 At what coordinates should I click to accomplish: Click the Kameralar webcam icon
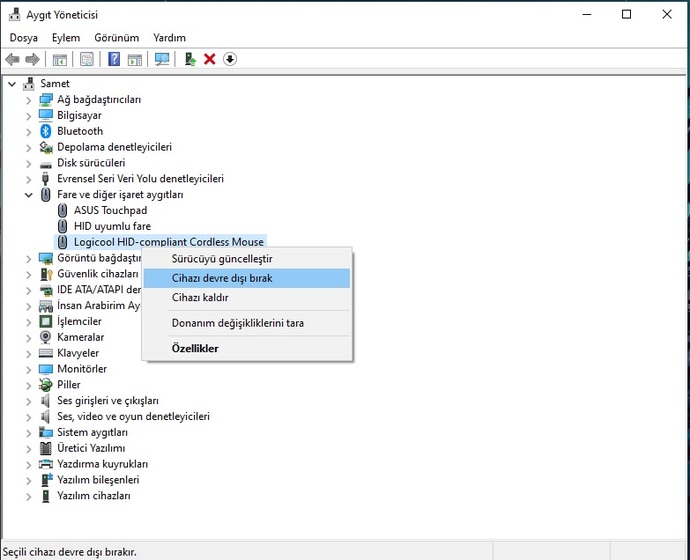(45, 337)
